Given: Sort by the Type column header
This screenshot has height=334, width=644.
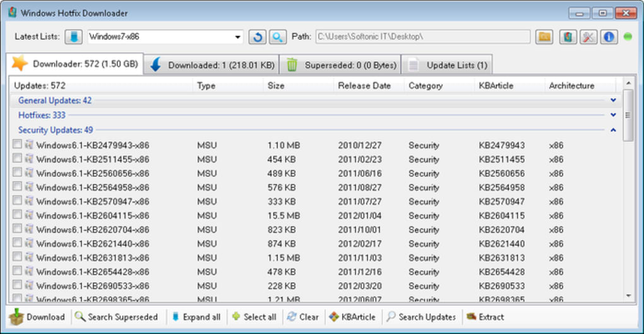Looking at the screenshot, I should pos(228,85).
